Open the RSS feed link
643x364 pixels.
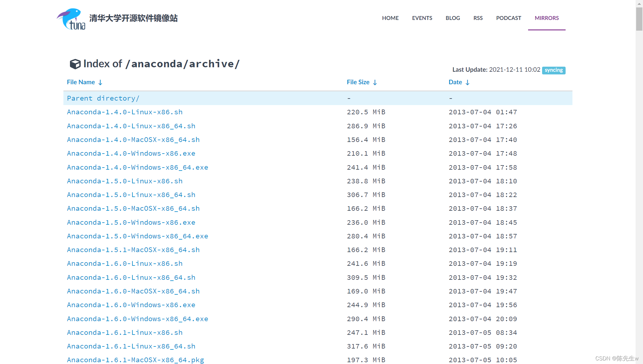pos(478,18)
